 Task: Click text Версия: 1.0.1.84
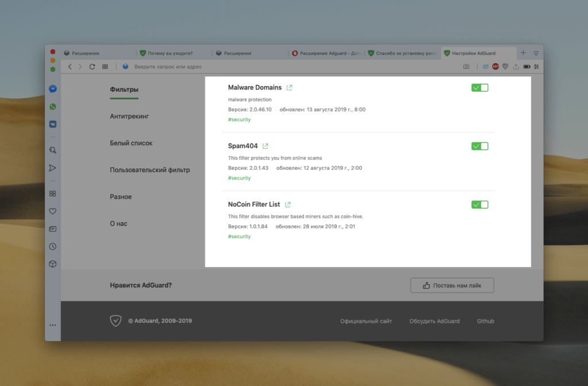[x=248, y=226]
